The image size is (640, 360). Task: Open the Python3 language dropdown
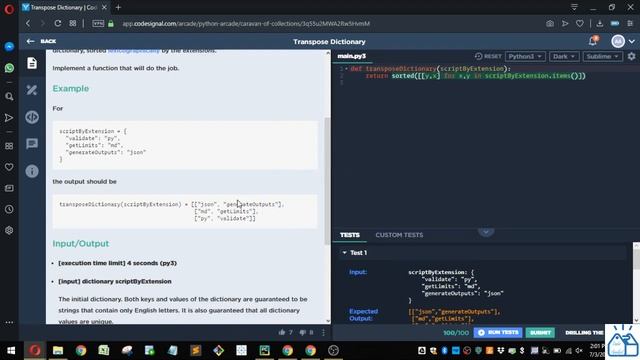click(x=525, y=56)
